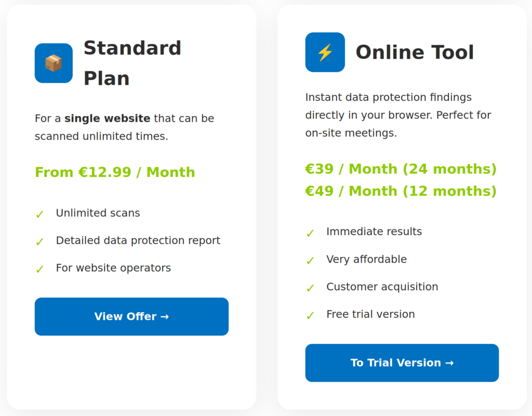
Task: Click the bold 'single website' text
Action: point(107,119)
